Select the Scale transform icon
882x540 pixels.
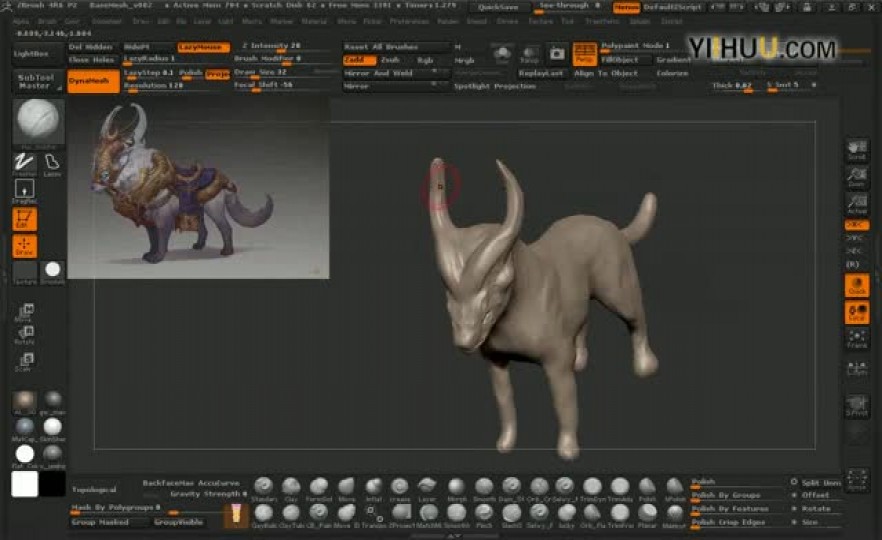pyautogui.click(x=26, y=361)
